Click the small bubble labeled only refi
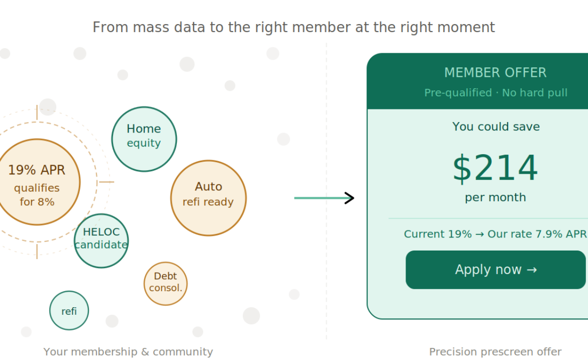This screenshot has width=588, height=364. (69, 311)
